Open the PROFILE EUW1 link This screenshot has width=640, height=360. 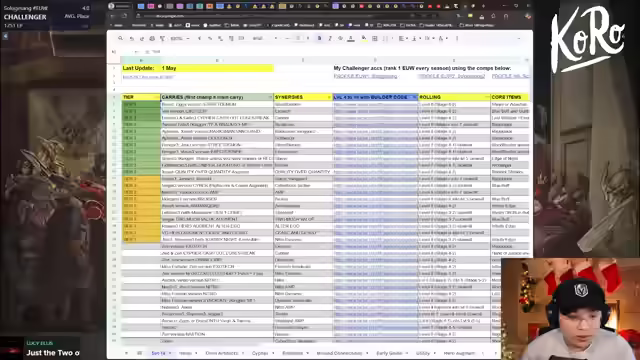(x=365, y=76)
